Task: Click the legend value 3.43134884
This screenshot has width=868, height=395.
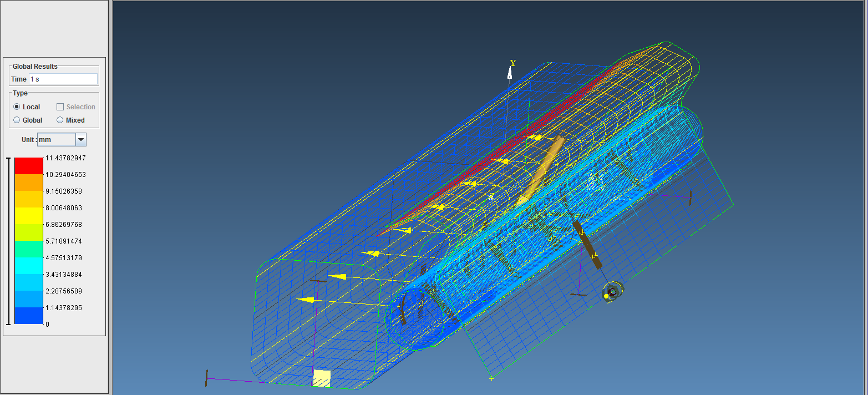Action: tap(64, 275)
